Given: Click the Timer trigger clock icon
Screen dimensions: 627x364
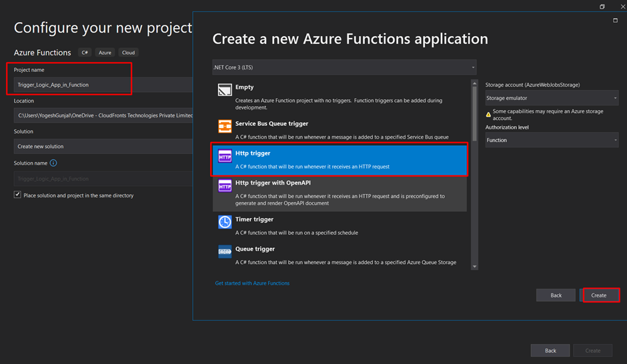Looking at the screenshot, I should pos(225,222).
